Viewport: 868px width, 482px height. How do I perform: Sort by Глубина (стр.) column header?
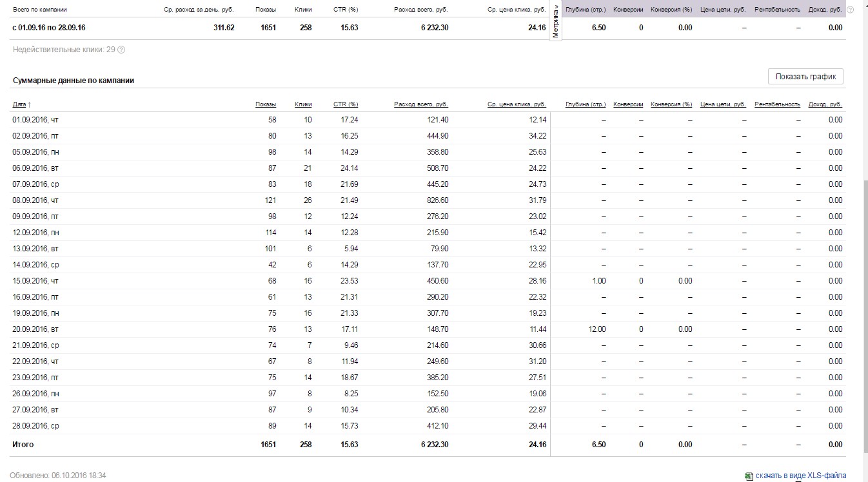(586, 104)
